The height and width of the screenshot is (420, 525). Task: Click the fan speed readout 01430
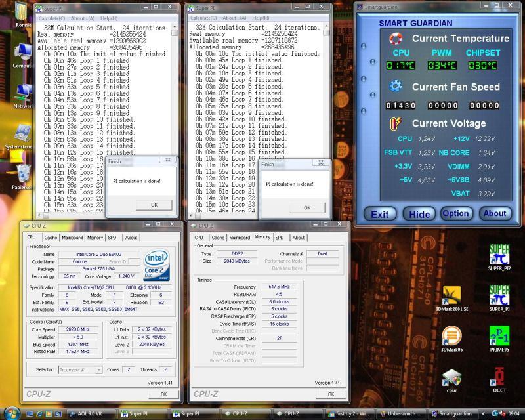401,106
